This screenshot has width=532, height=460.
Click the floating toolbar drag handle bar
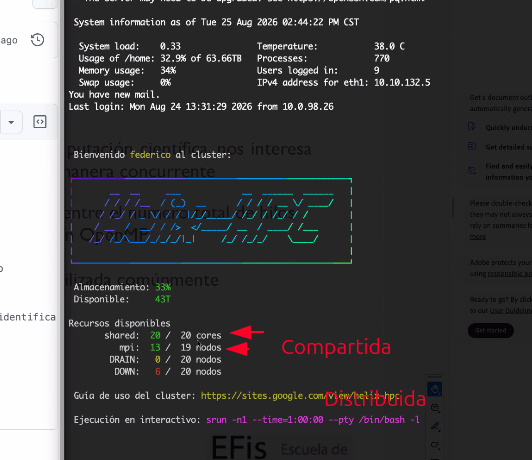pyautogui.click(x=435, y=377)
